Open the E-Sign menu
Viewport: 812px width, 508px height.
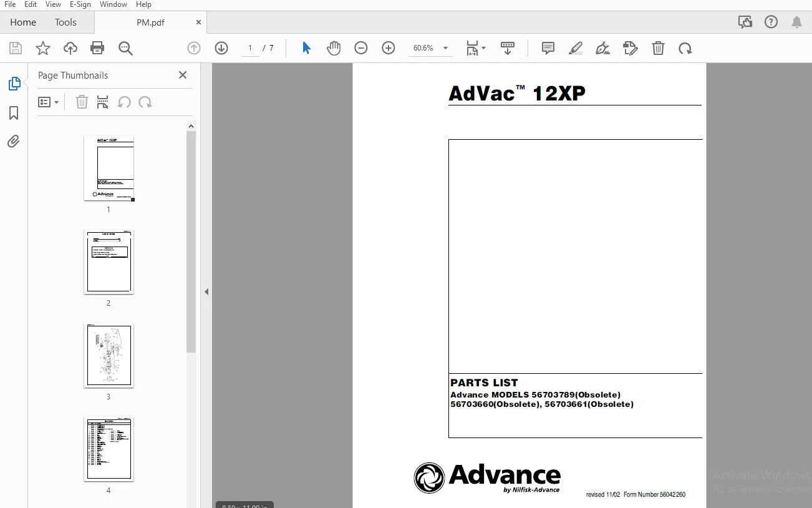80,4
